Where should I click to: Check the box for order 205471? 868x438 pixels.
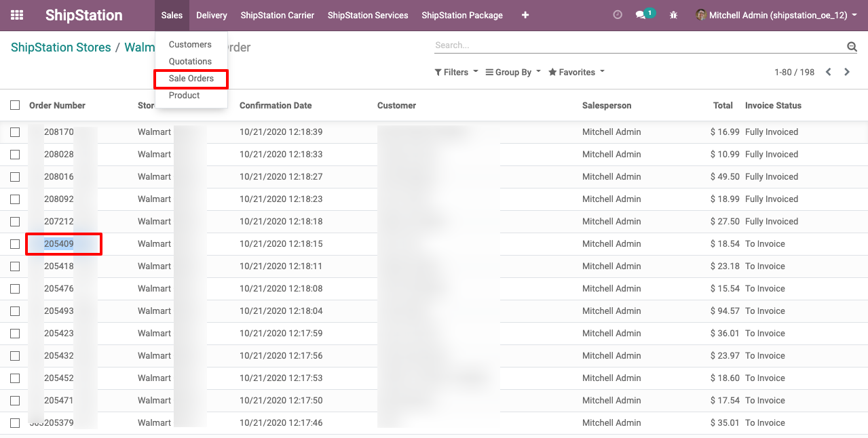coord(15,400)
